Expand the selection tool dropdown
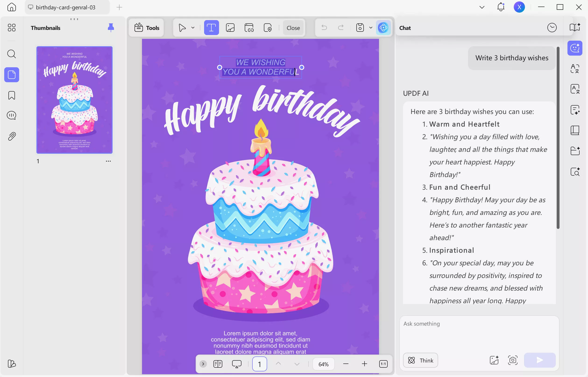 (193, 28)
